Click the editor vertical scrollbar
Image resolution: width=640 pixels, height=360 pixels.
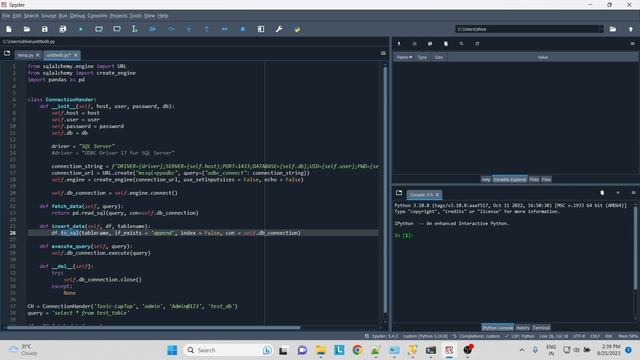coord(385,188)
